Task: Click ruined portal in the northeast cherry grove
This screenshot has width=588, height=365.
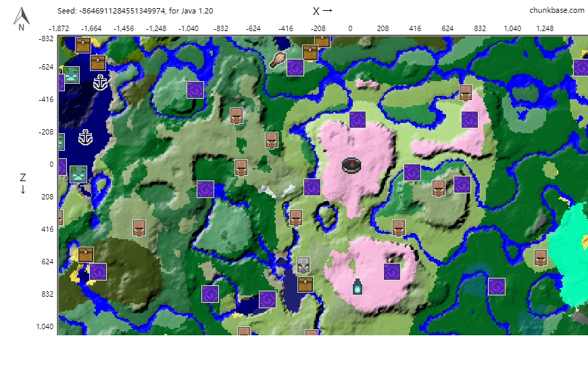Action: [470, 120]
